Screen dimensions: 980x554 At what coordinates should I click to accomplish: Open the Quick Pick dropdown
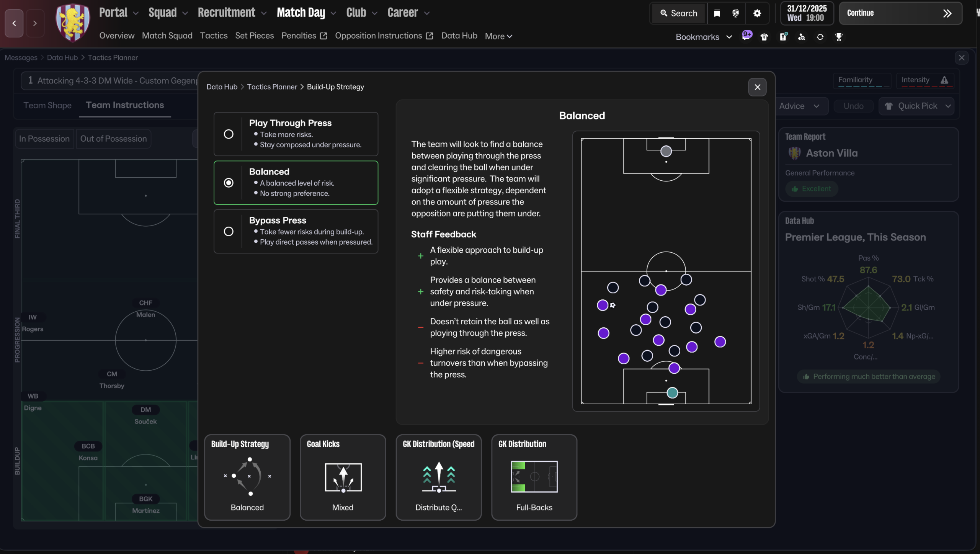pos(917,106)
